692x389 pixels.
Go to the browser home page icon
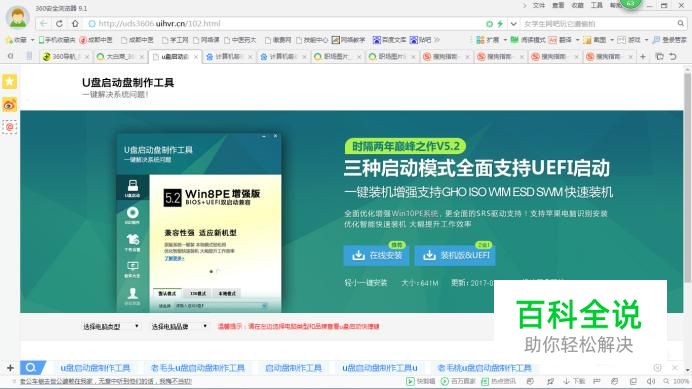tap(75, 23)
